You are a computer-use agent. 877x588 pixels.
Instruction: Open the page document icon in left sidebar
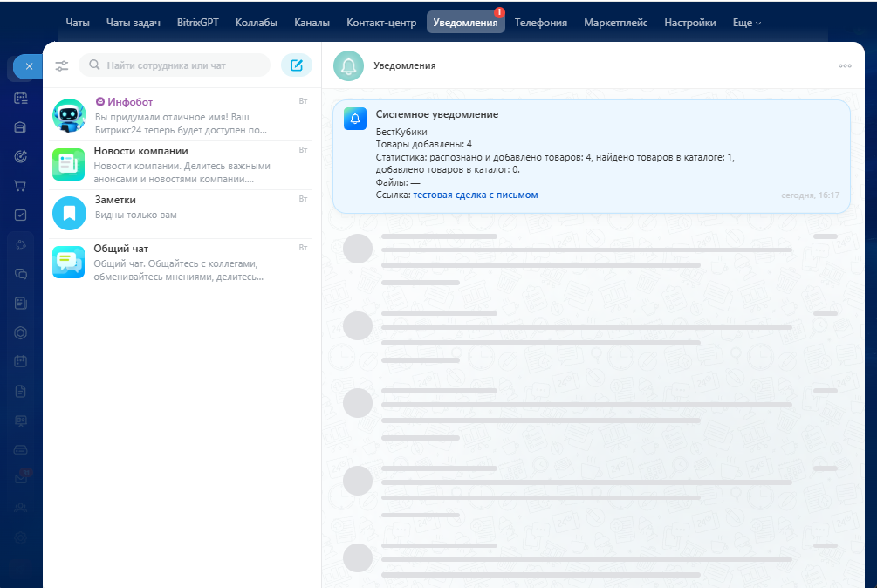coord(20,391)
